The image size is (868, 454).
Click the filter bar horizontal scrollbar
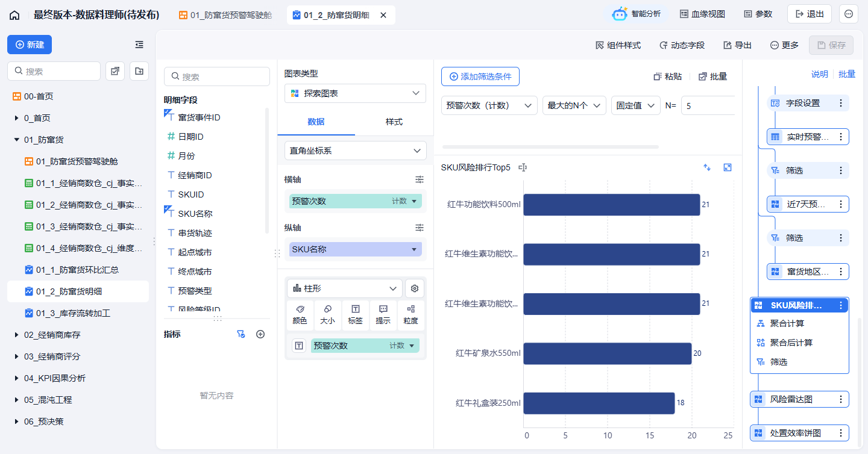point(550,146)
